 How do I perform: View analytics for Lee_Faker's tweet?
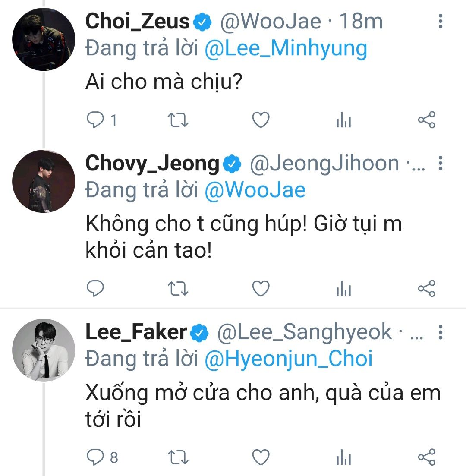point(343,457)
